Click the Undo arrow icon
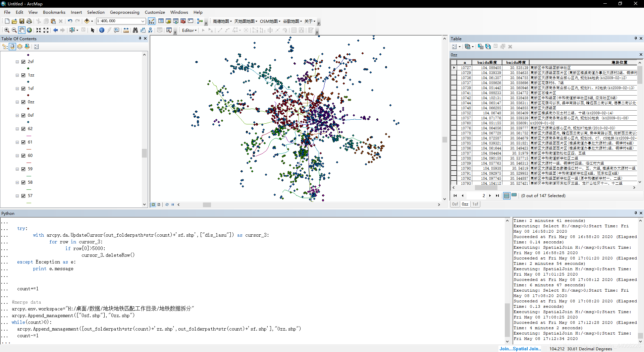 coord(70,21)
